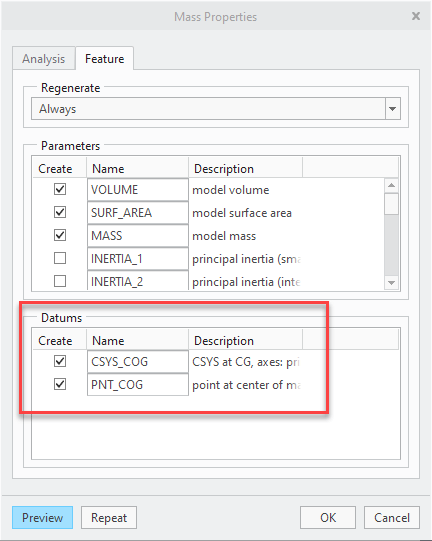The height and width of the screenshot is (541, 432).
Task: Click the Repeat button
Action: coord(109,518)
